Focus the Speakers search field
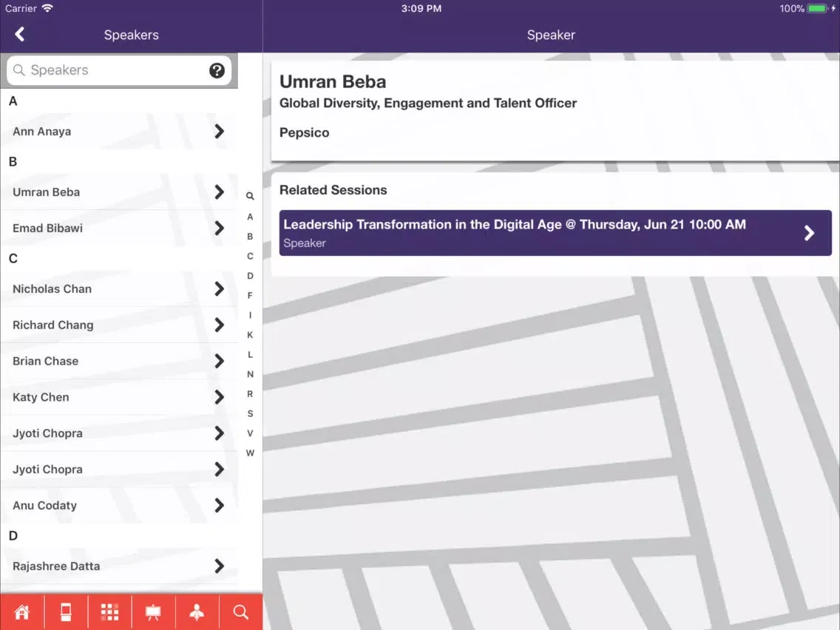Viewport: 840px width, 630px height. pyautogui.click(x=119, y=70)
